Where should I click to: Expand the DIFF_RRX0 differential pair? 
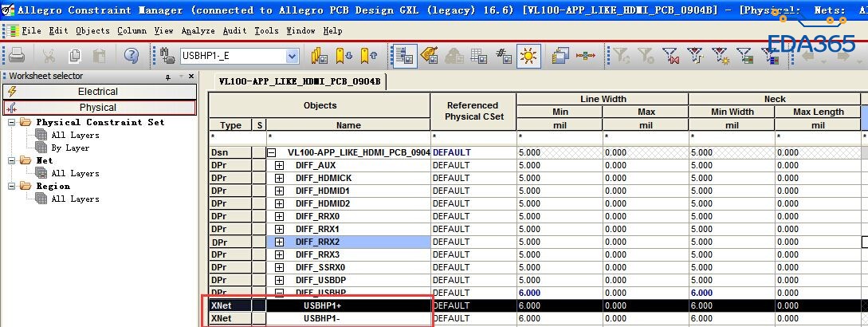click(x=279, y=216)
